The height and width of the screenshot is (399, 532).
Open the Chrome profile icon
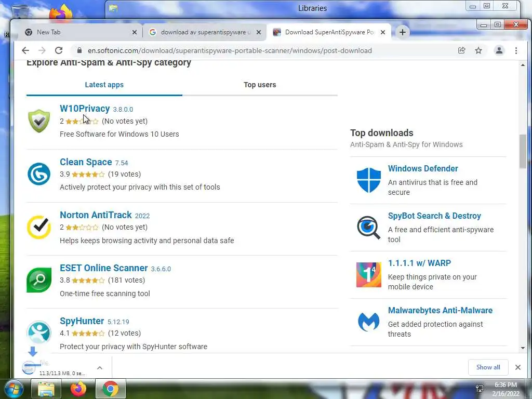pyautogui.click(x=499, y=50)
